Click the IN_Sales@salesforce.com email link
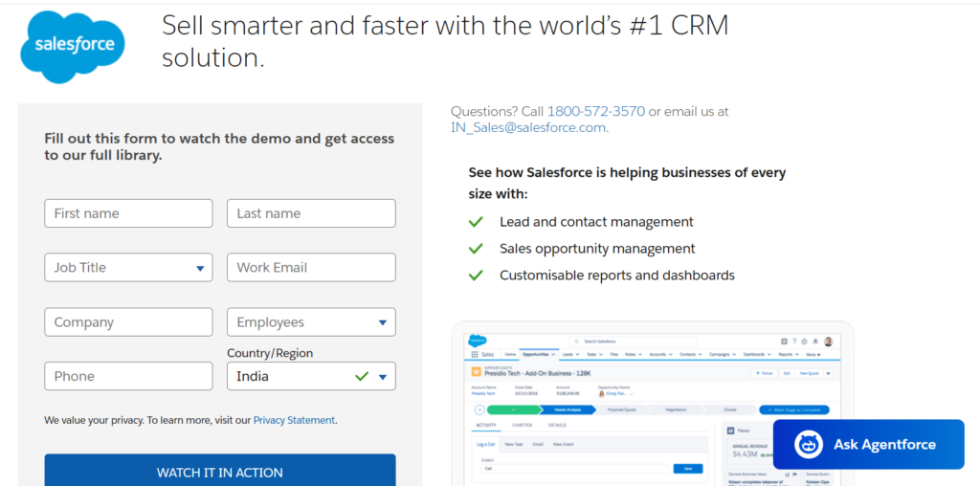This screenshot has height=486, width=980. (x=528, y=127)
